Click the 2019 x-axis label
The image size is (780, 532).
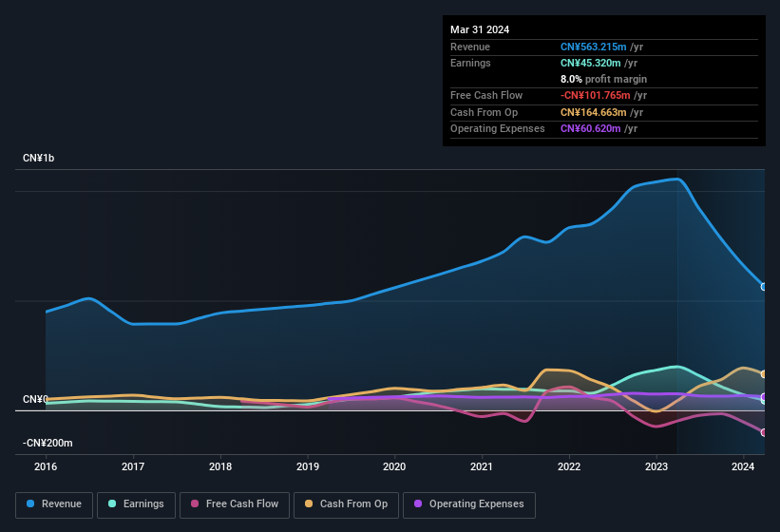(x=308, y=466)
